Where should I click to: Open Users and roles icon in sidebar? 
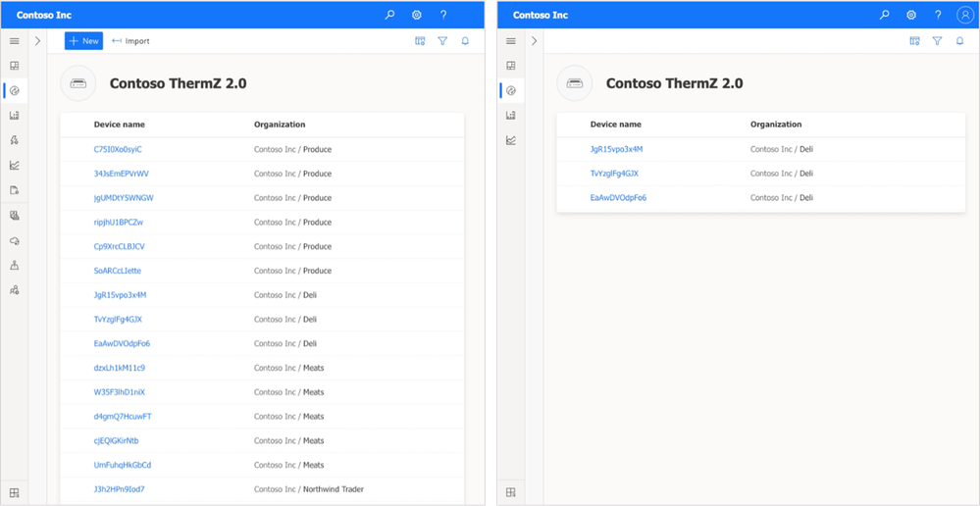point(15,290)
